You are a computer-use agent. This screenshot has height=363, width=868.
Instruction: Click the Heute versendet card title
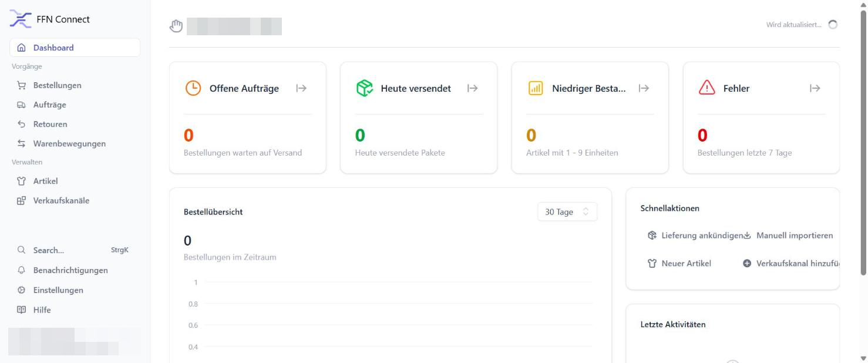click(416, 89)
